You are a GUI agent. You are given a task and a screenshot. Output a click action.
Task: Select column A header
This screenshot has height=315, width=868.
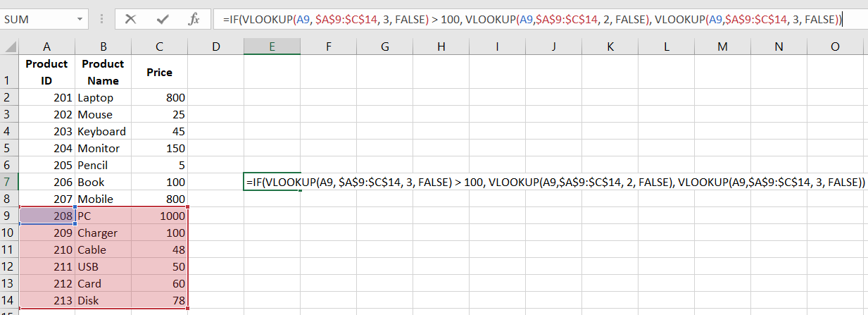click(46, 47)
